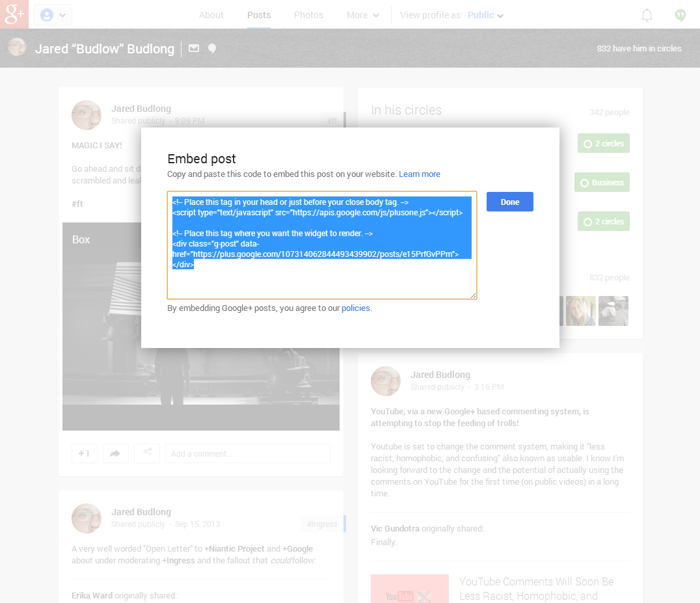Image resolution: width=700 pixels, height=603 pixels.
Task: Click Jared Budlong's avatar in header banner
Action: click(x=17, y=47)
